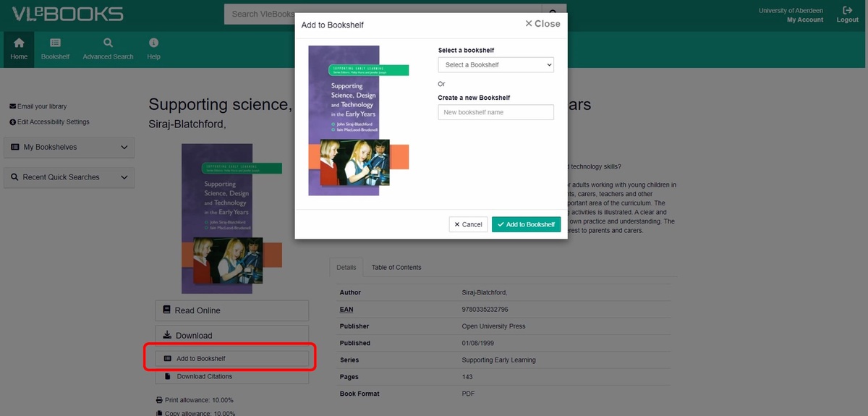Viewport: 868px width, 416px height.
Task: Click the book cover in the dialog
Action: tap(359, 121)
